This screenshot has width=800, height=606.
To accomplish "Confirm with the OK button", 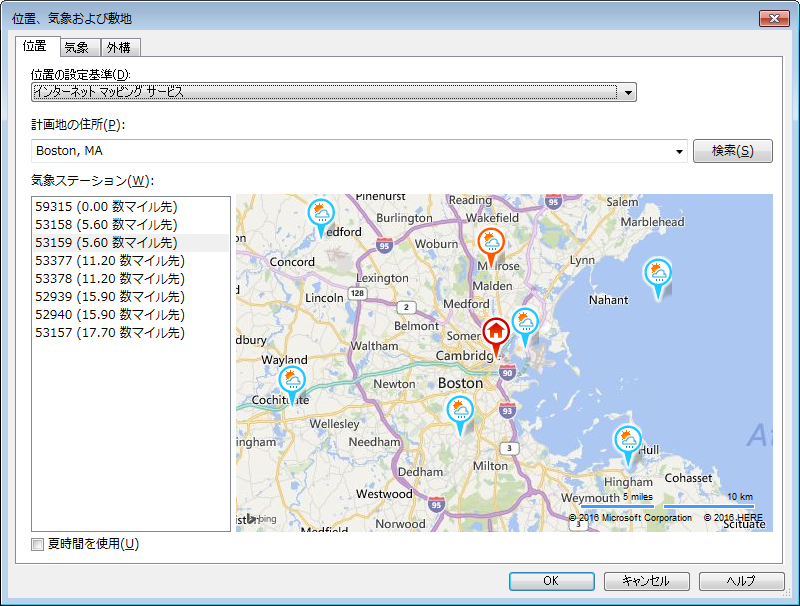I will 552,581.
